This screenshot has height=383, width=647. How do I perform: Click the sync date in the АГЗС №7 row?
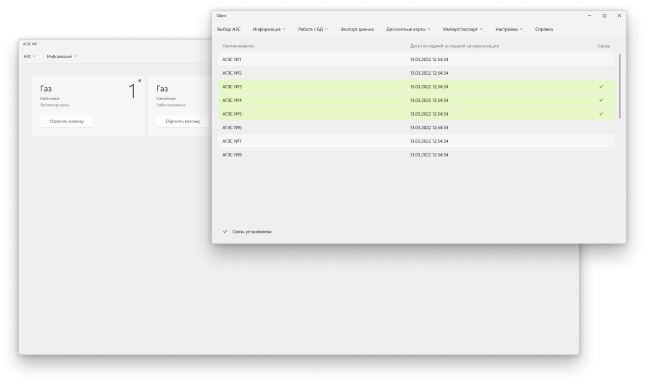pyautogui.click(x=429, y=141)
